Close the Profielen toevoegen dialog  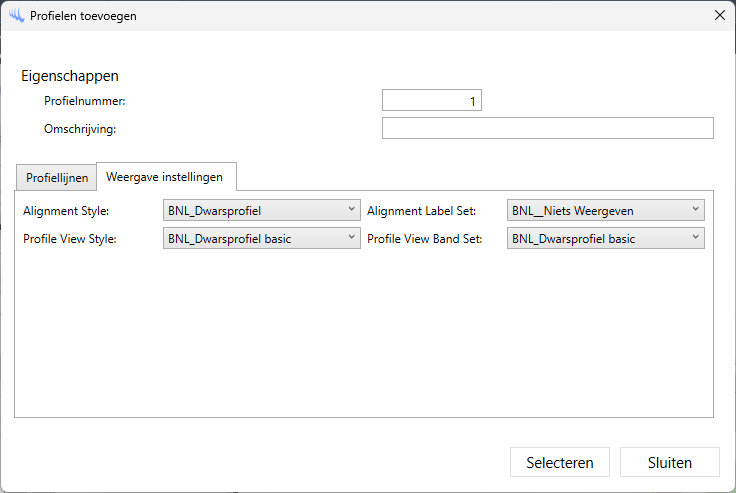[x=719, y=15]
